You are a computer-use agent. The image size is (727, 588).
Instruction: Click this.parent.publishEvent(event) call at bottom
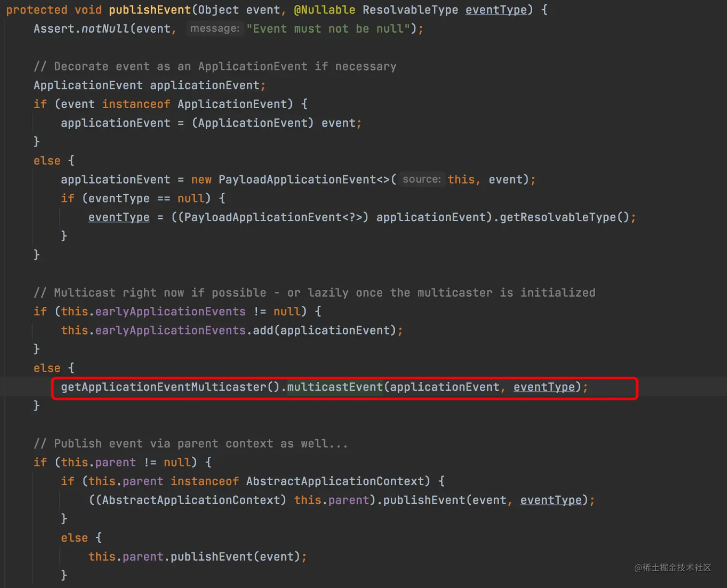(x=194, y=557)
